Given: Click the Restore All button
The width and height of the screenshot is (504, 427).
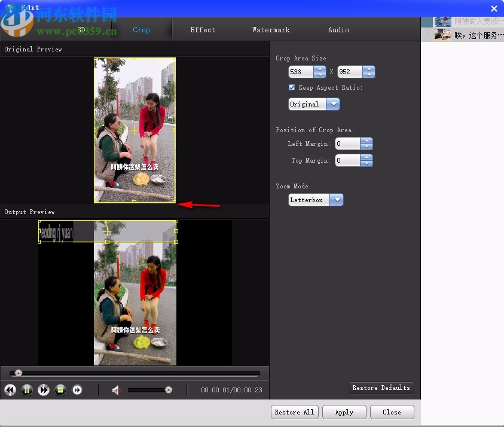Looking at the screenshot, I should coord(294,412).
